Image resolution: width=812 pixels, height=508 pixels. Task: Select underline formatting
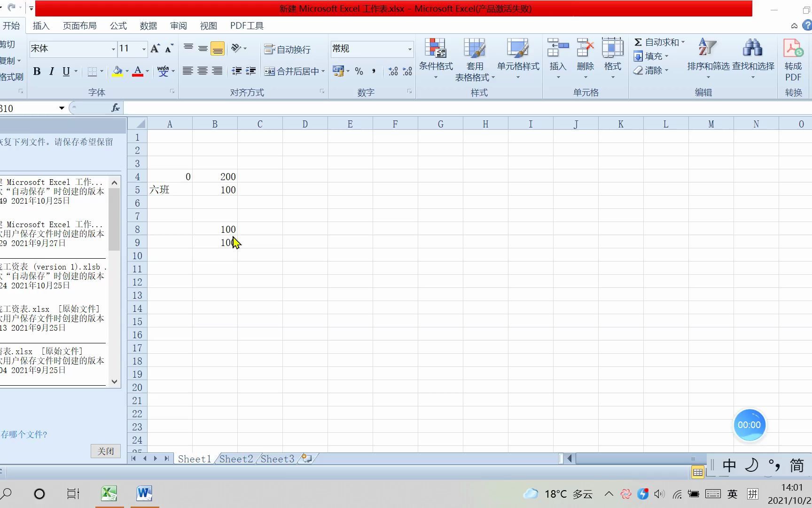pos(66,71)
